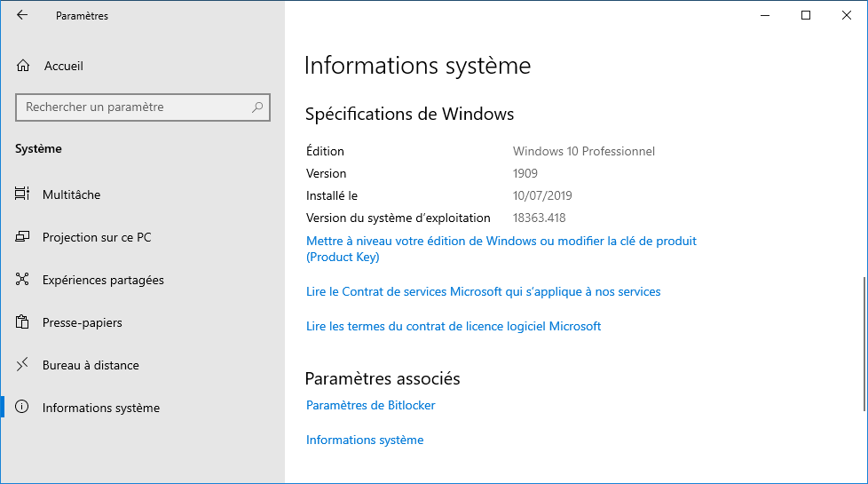Open the Accueil home page
The width and height of the screenshot is (868, 484).
(x=64, y=66)
